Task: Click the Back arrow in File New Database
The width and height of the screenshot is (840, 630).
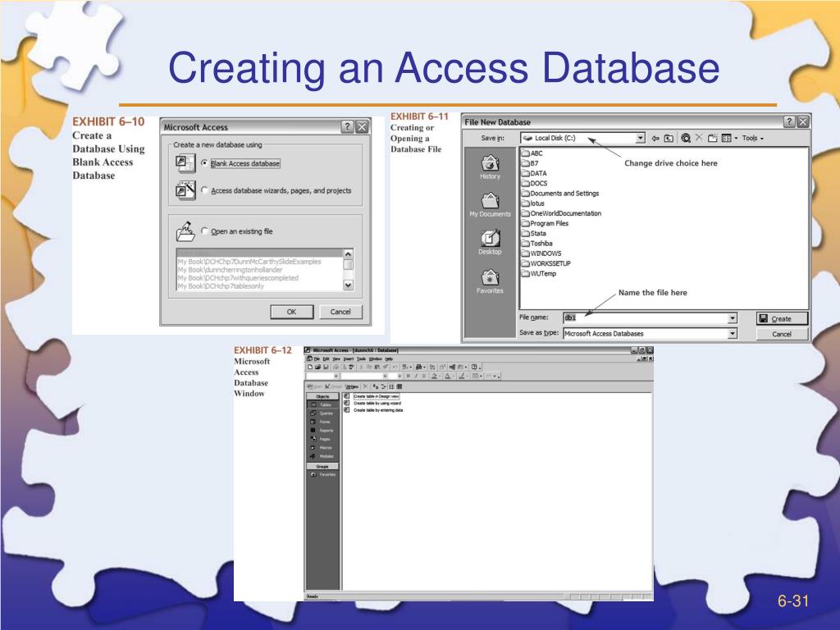Action: [655, 138]
